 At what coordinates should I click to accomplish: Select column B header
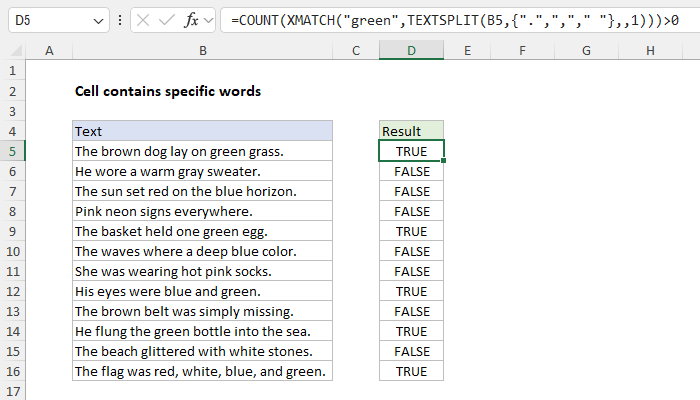tap(203, 50)
